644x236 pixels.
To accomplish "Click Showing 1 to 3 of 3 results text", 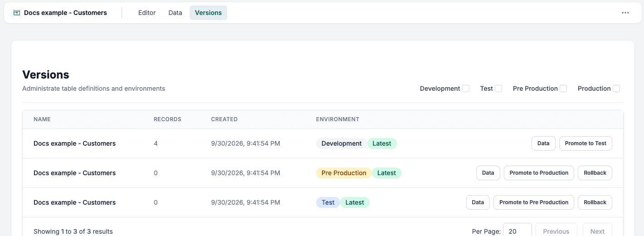I will pos(73,231).
